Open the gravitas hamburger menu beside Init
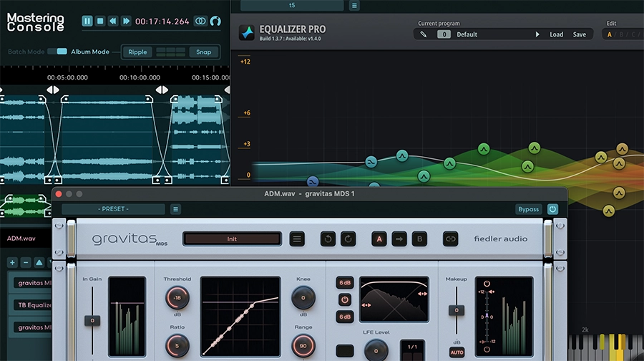Image resolution: width=644 pixels, height=361 pixels. click(297, 239)
